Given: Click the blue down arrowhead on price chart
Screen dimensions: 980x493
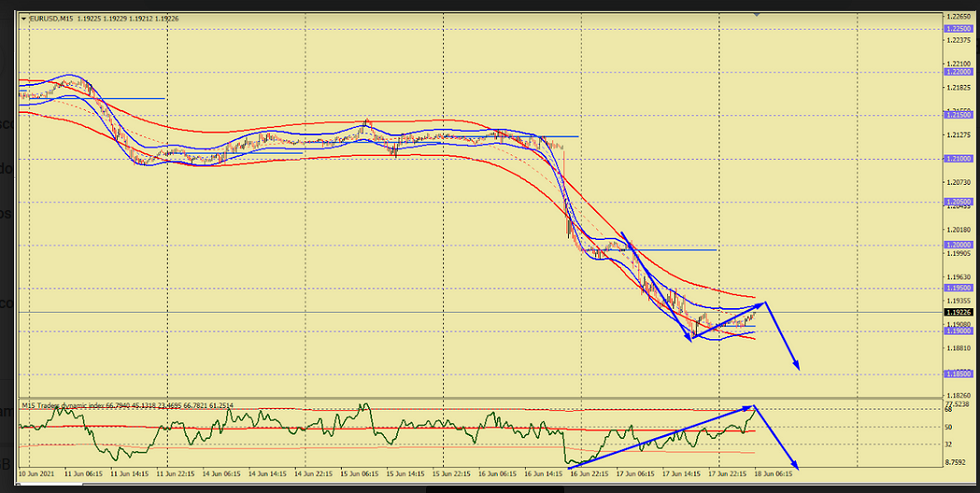Looking at the screenshot, I should coord(796,367).
